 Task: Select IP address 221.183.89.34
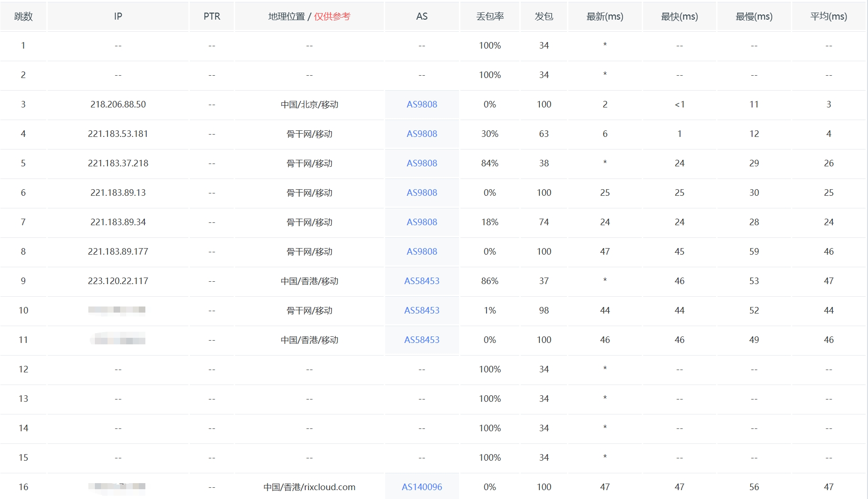[118, 222]
